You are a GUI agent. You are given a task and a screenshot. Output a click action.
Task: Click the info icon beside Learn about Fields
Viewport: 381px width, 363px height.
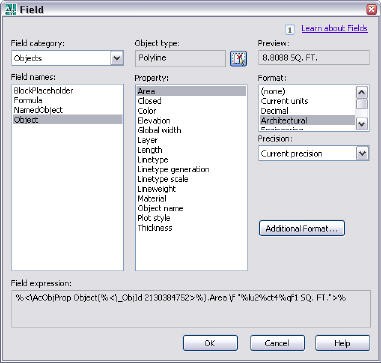click(x=290, y=30)
